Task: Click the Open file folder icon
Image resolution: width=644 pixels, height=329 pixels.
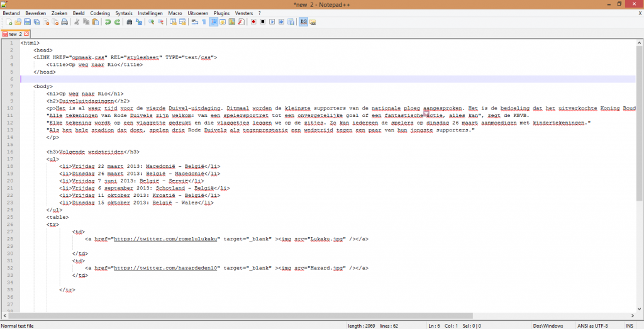Action: pyautogui.click(x=18, y=22)
